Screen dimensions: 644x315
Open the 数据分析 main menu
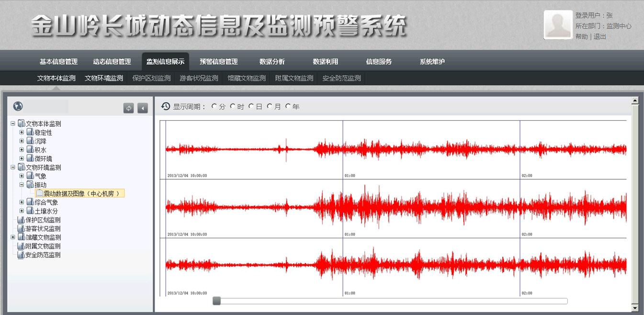(x=272, y=61)
